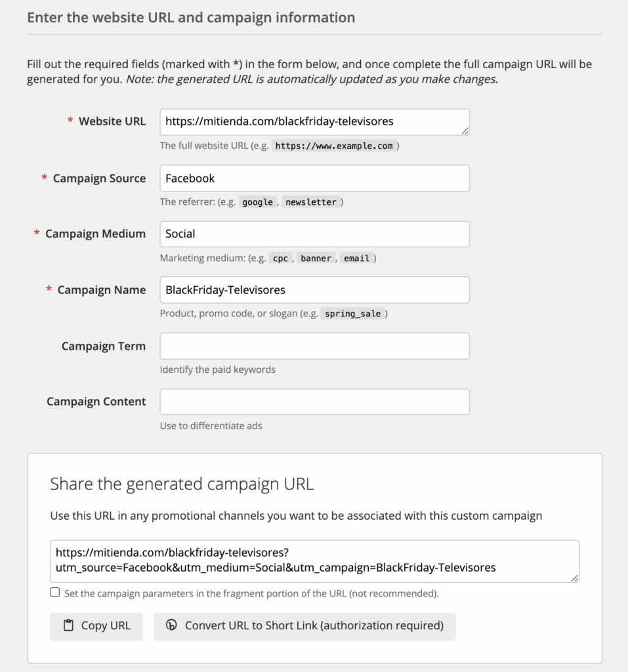The image size is (628, 672).
Task: Click the Bitly icon on Convert URL button
Action: click(171, 625)
